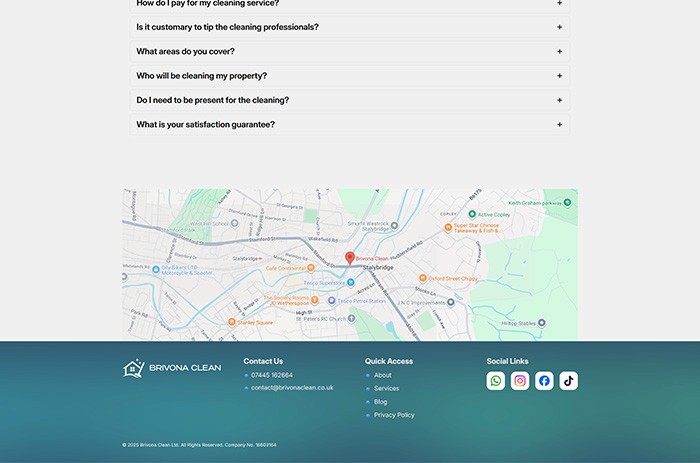Open TikTok social link icon
The image size is (700, 463).
click(x=568, y=381)
